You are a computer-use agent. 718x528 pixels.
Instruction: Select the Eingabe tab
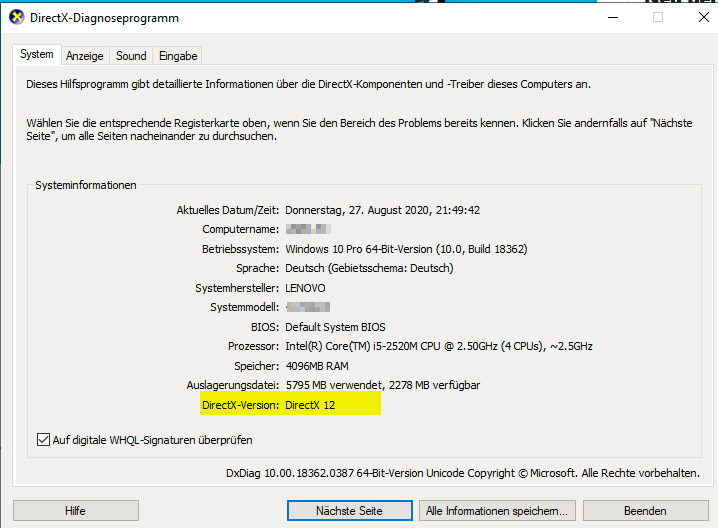178,56
